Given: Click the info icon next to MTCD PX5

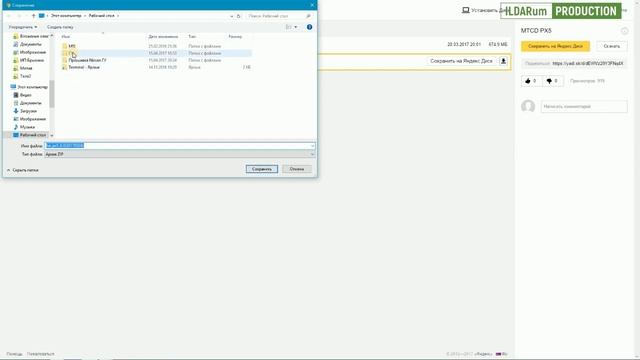Looking at the screenshot, I should click(x=624, y=31).
